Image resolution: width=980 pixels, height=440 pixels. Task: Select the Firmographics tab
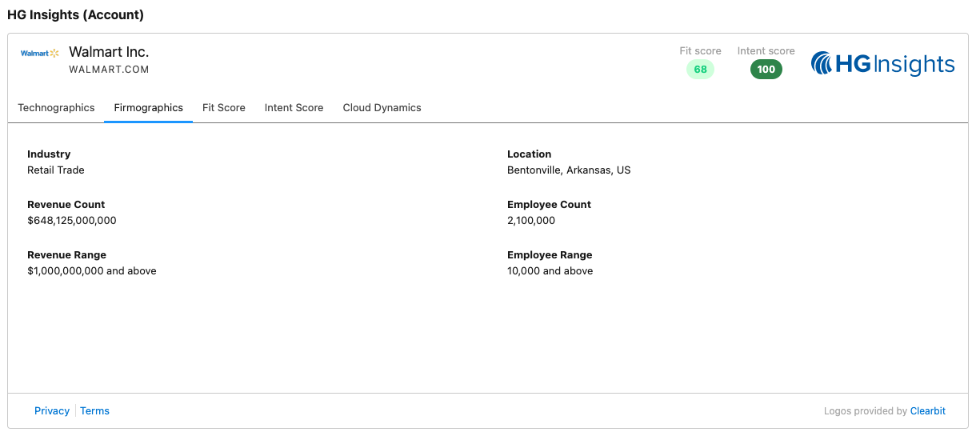(x=148, y=107)
